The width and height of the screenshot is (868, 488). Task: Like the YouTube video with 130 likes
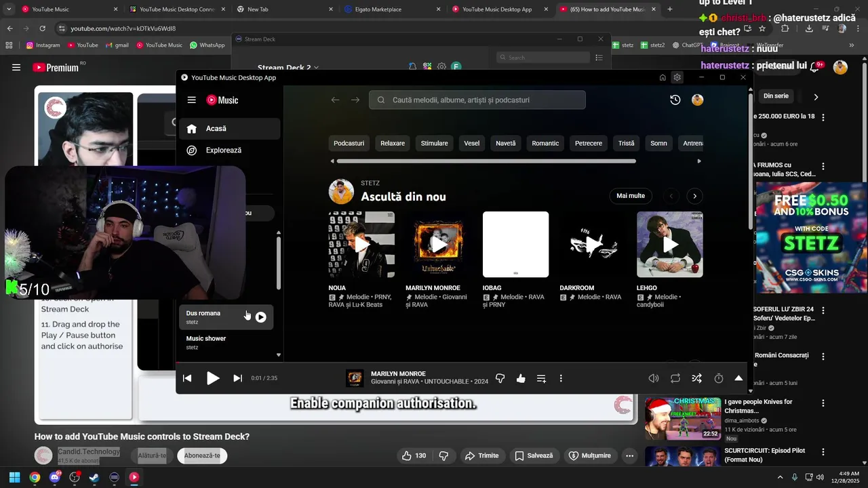pos(414,455)
